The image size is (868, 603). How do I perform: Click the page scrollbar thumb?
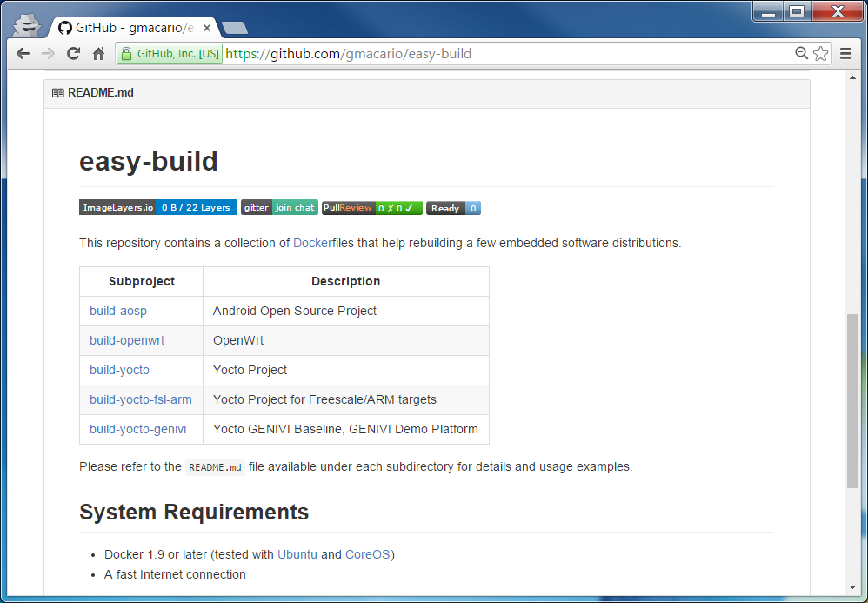[852, 401]
